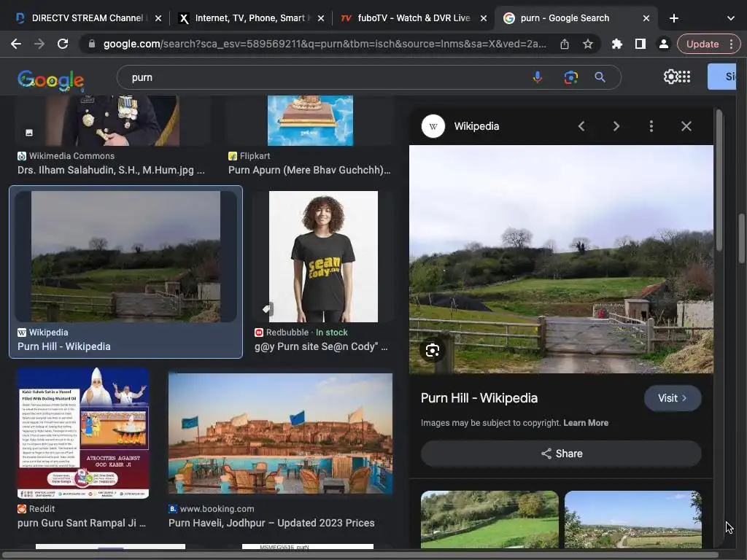Go back to the previous page

pyautogui.click(x=16, y=44)
